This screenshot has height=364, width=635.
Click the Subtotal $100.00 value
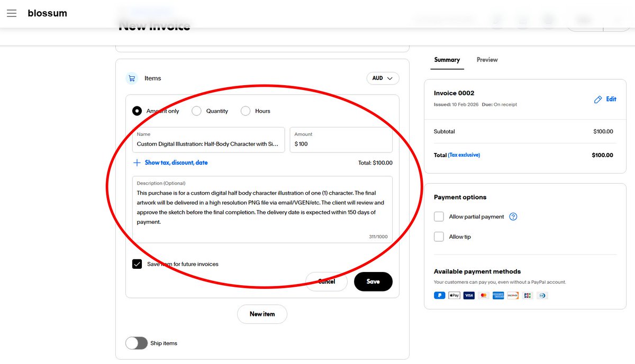tap(603, 132)
